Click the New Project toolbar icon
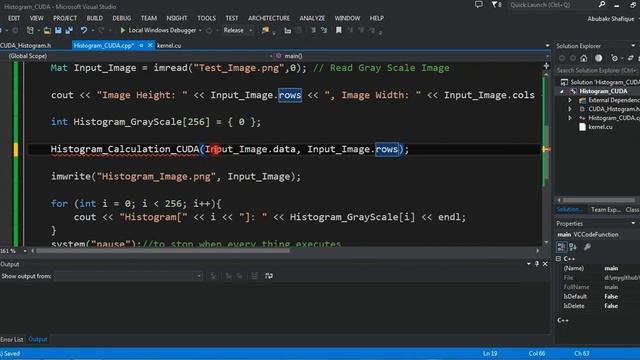Viewport: 640px width, 360px height. pyautogui.click(x=30, y=30)
